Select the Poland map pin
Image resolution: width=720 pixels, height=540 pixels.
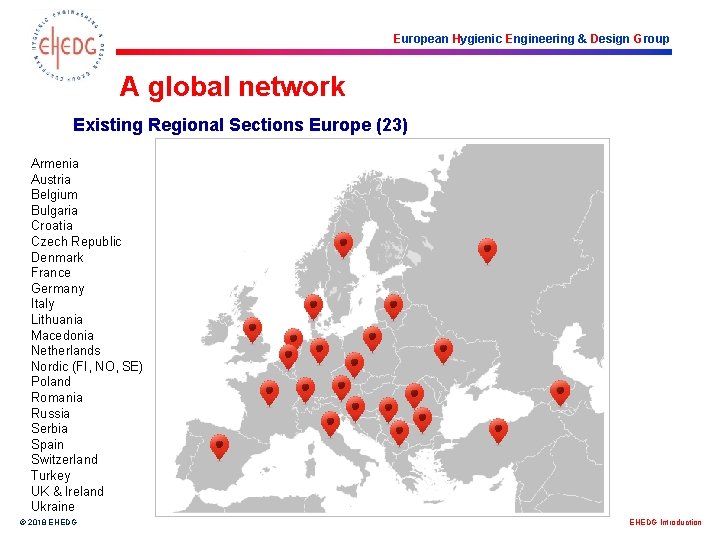(372, 339)
